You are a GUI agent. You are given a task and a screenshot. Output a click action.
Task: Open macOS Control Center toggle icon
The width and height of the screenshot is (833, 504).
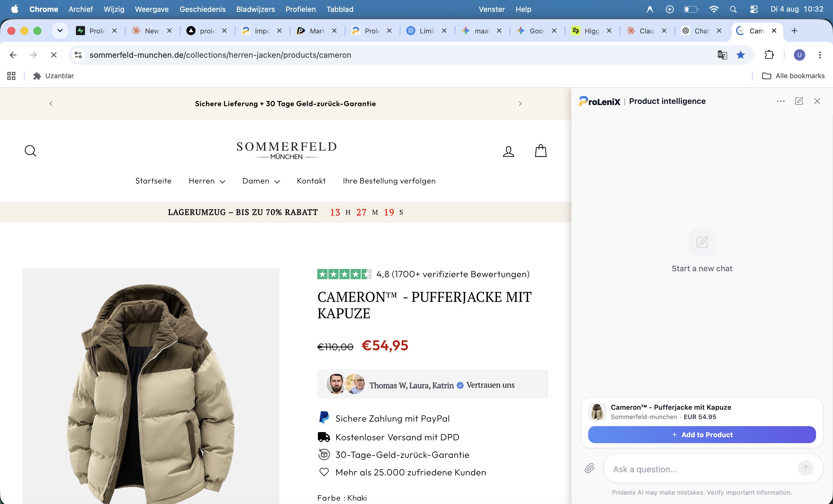[754, 9]
